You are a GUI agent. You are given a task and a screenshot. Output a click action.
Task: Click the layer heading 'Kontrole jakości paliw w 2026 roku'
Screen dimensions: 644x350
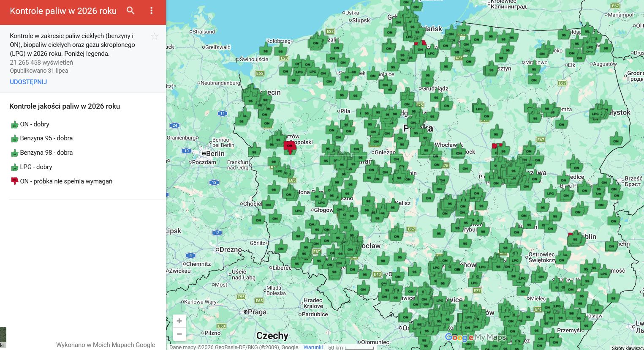[x=65, y=106]
